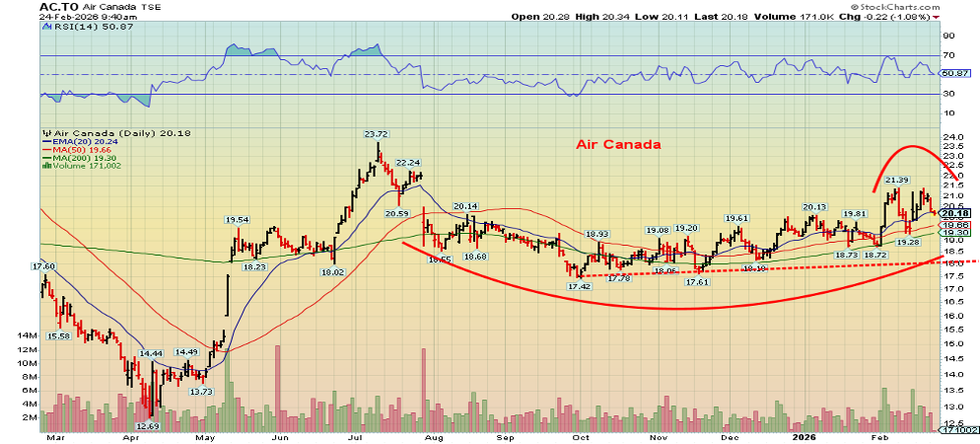Click the Volume 171.0K header value
The height and width of the screenshot is (444, 980).
(x=835, y=16)
